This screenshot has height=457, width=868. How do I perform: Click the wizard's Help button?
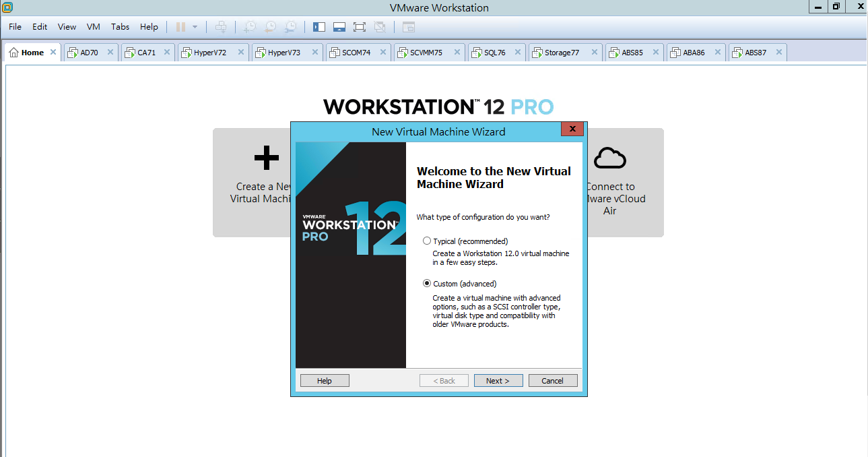325,381
